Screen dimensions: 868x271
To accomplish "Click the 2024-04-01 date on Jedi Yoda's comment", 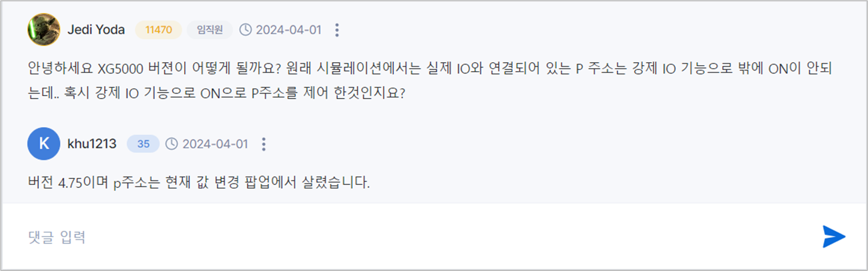I will [289, 30].
